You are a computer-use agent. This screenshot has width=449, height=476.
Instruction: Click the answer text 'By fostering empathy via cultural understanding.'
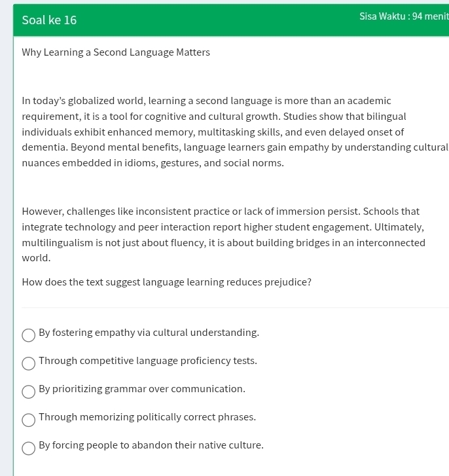coord(149,333)
